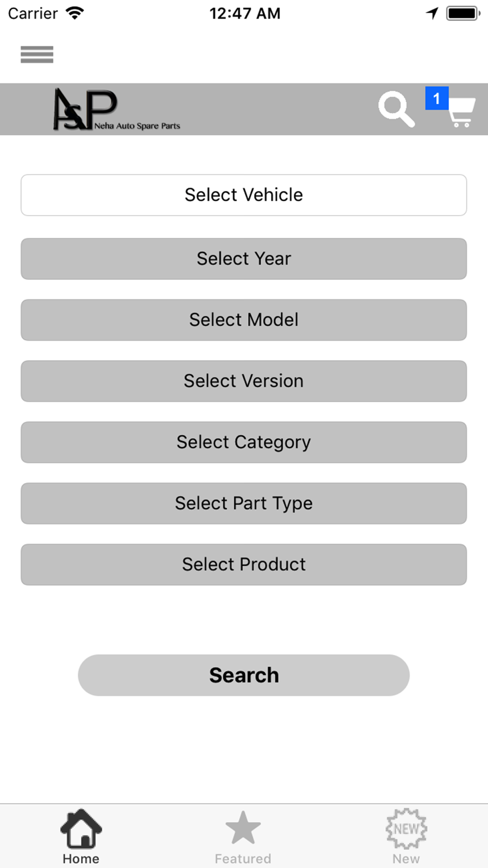Tap the Neha Auto Spare Parts logo

coord(116,110)
